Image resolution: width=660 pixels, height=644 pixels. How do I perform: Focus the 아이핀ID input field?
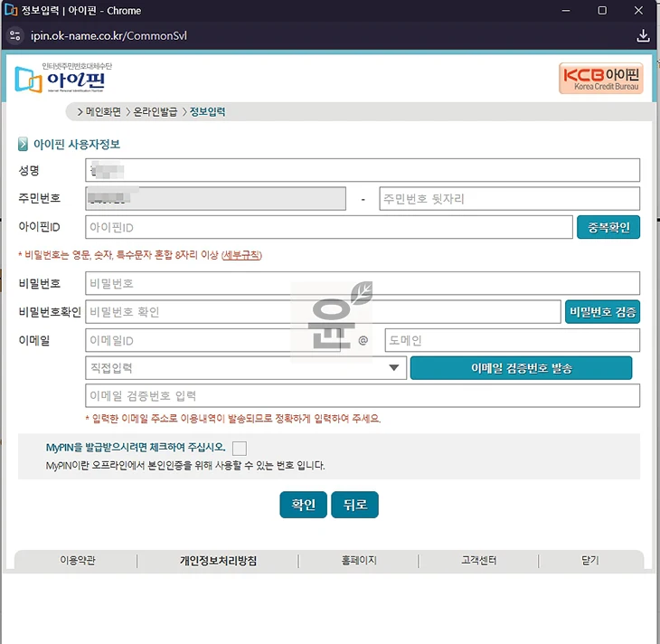click(x=329, y=227)
